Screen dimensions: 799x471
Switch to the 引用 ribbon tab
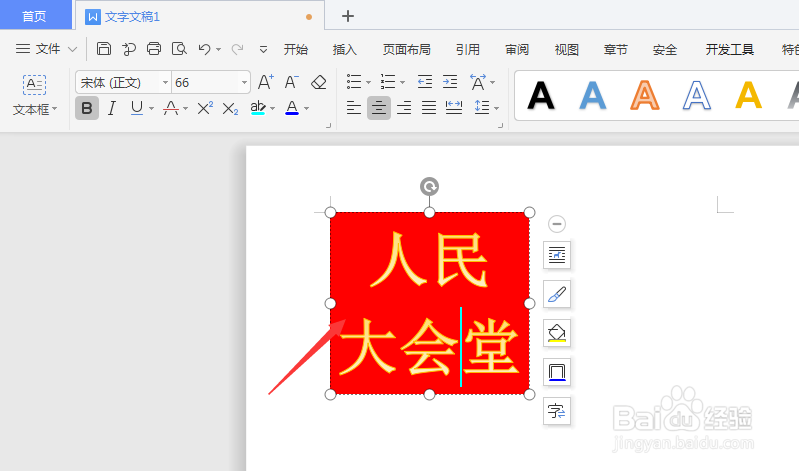pyautogui.click(x=468, y=49)
